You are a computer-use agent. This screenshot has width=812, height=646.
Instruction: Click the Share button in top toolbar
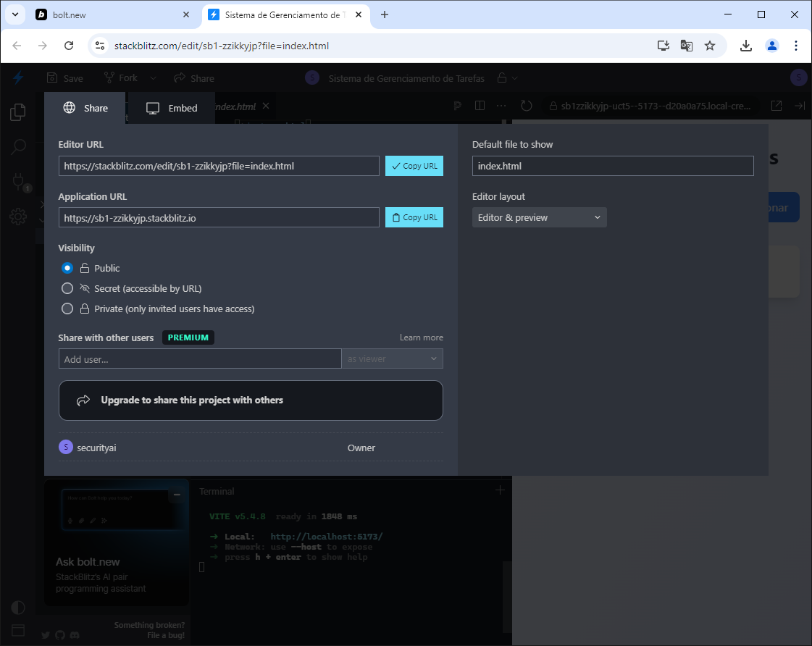pyautogui.click(x=194, y=78)
